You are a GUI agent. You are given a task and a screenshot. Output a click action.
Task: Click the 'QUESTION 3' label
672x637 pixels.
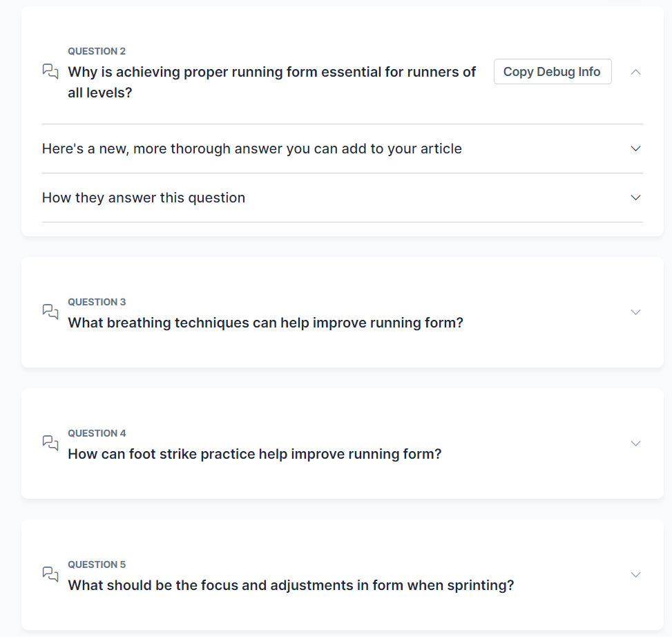point(97,302)
